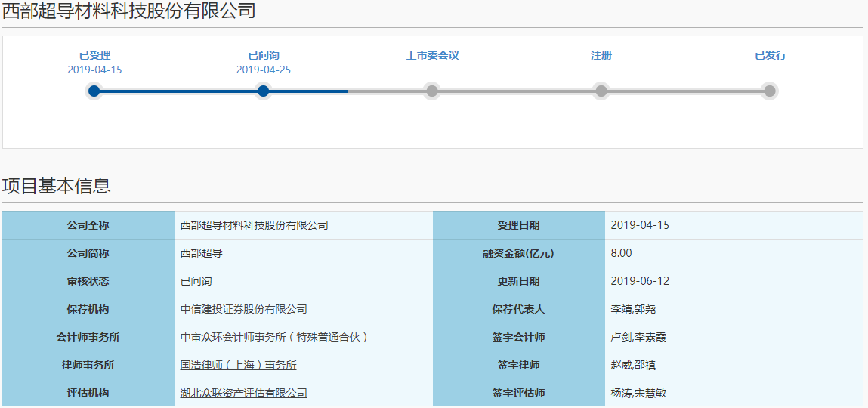Click the 已发行 stage label
Screen dimensions: 868x408
(x=770, y=55)
